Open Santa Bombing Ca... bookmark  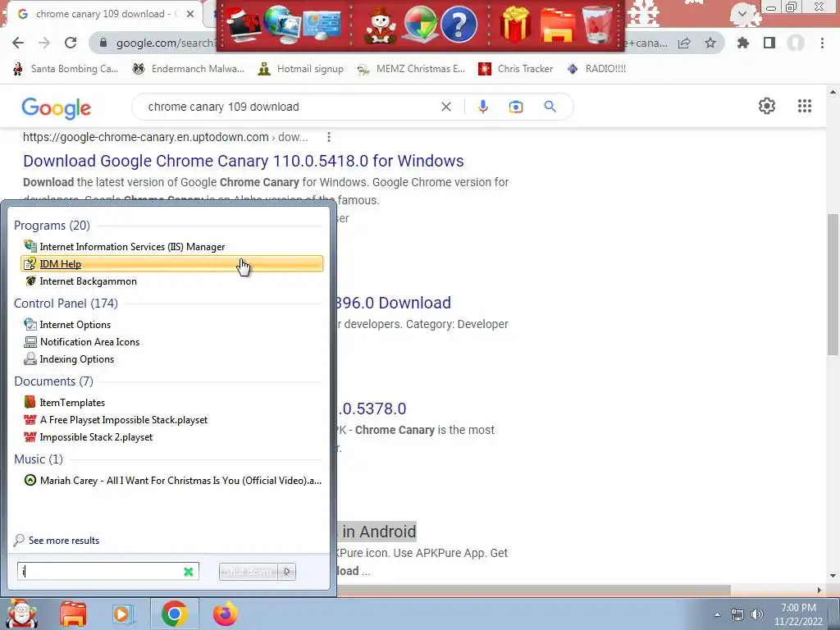[66, 69]
